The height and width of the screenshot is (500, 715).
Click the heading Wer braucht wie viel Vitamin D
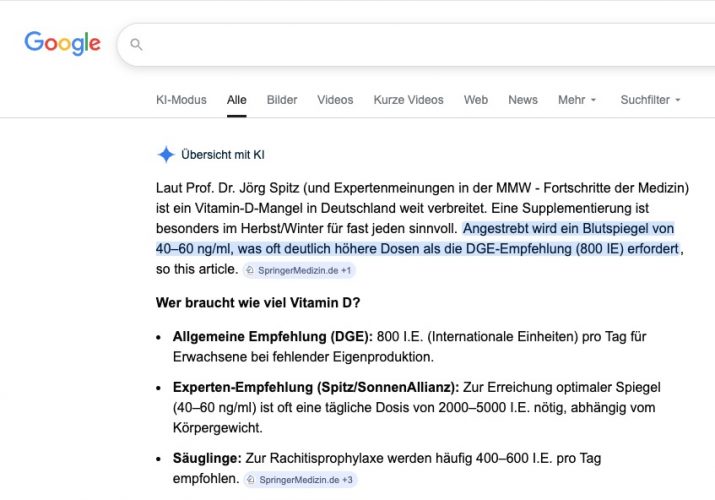click(x=256, y=302)
